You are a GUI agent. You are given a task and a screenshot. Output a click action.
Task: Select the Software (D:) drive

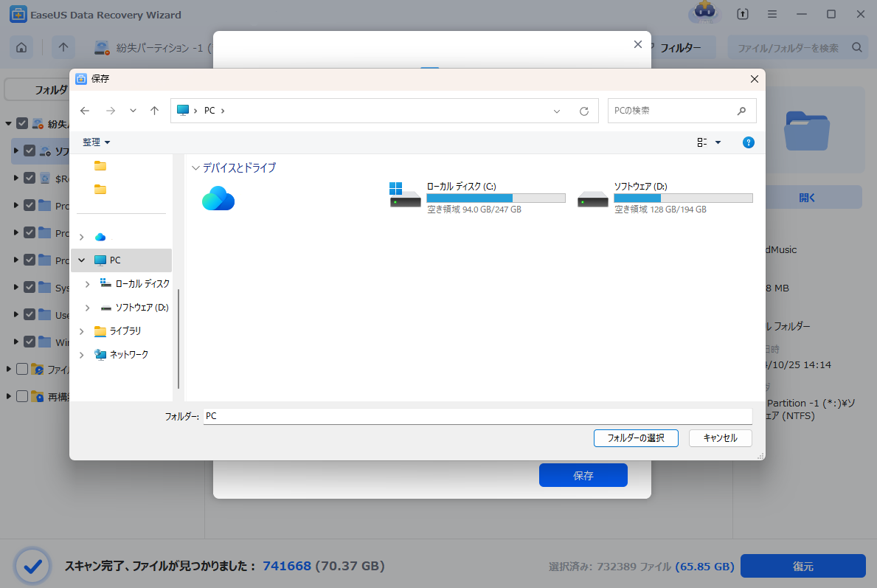[664, 199]
